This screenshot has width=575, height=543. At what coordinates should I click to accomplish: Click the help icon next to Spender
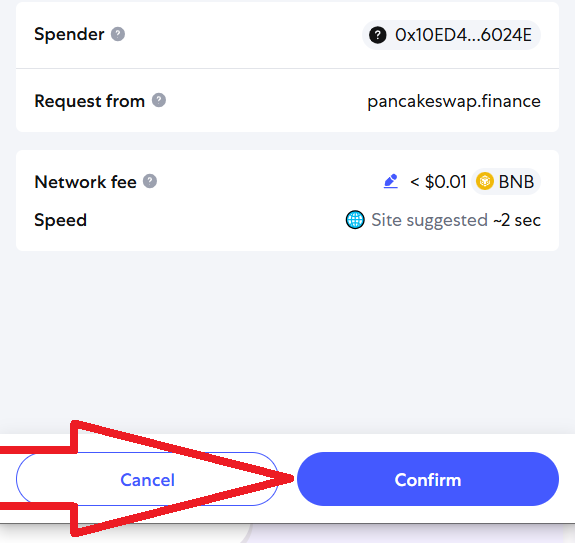coord(118,34)
